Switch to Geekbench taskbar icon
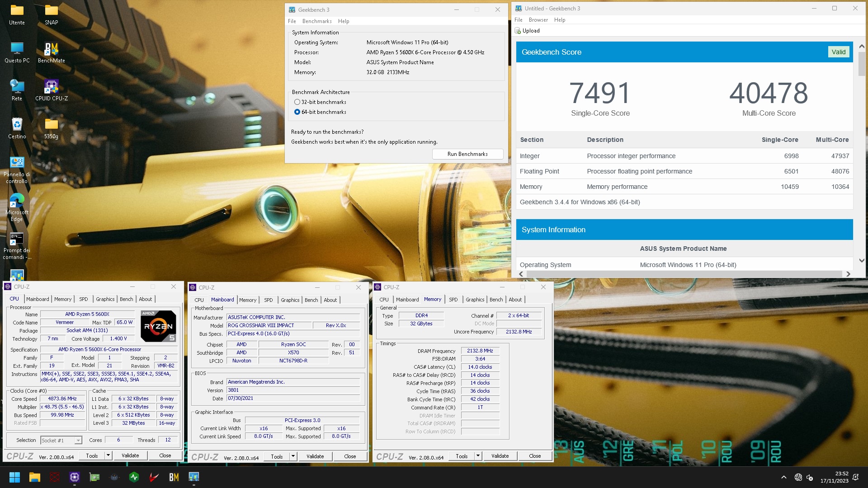This screenshot has width=868, height=488. click(x=194, y=477)
